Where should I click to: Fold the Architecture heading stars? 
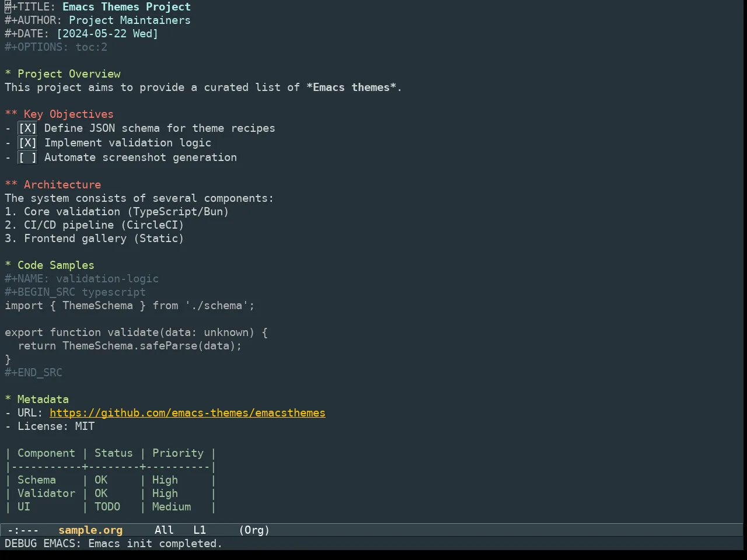11,185
